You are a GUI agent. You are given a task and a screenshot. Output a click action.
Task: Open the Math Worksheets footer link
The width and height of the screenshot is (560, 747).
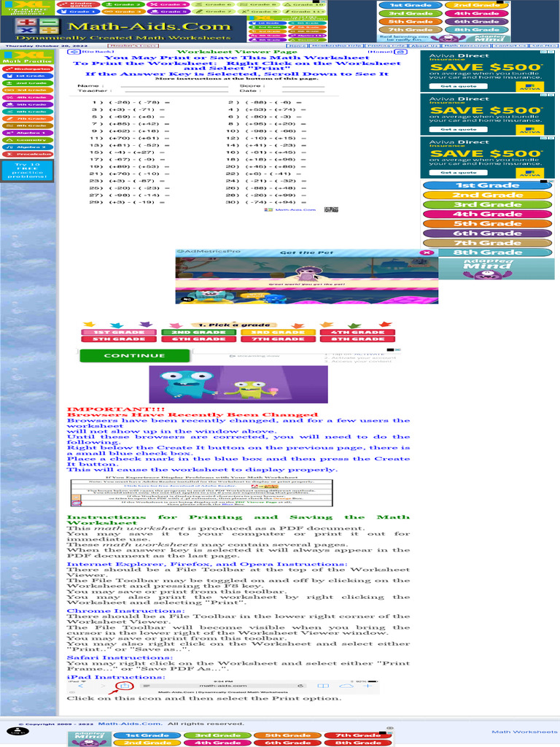[524, 732]
